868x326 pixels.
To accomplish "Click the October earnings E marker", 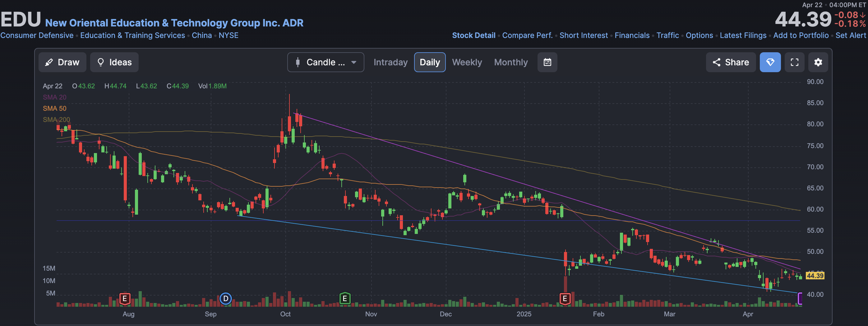I will pos(345,299).
